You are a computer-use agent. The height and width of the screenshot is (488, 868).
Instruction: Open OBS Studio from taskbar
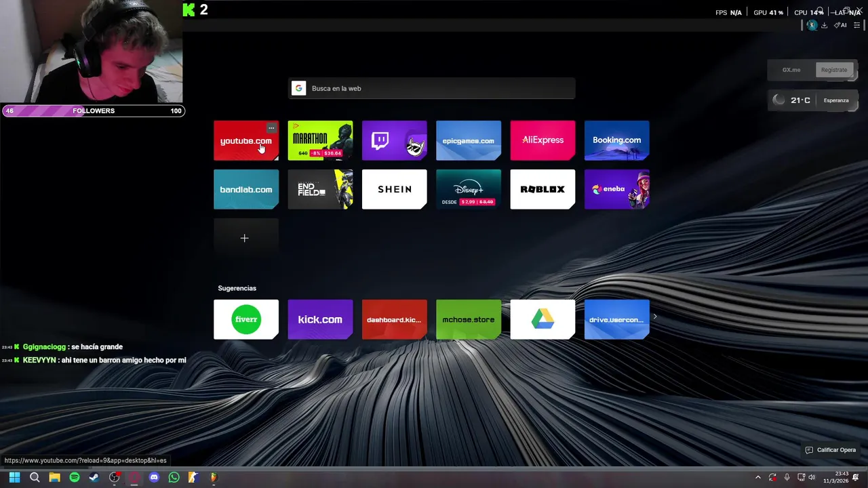coord(115,477)
